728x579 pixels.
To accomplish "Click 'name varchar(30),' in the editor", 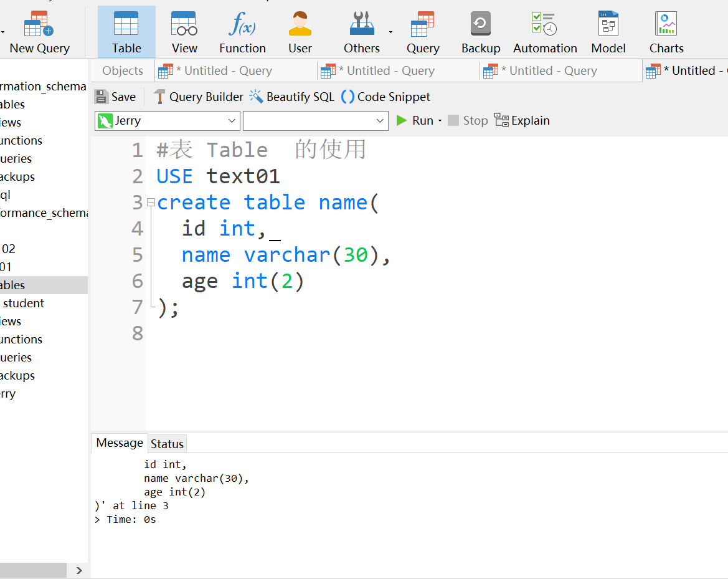I will coord(286,255).
